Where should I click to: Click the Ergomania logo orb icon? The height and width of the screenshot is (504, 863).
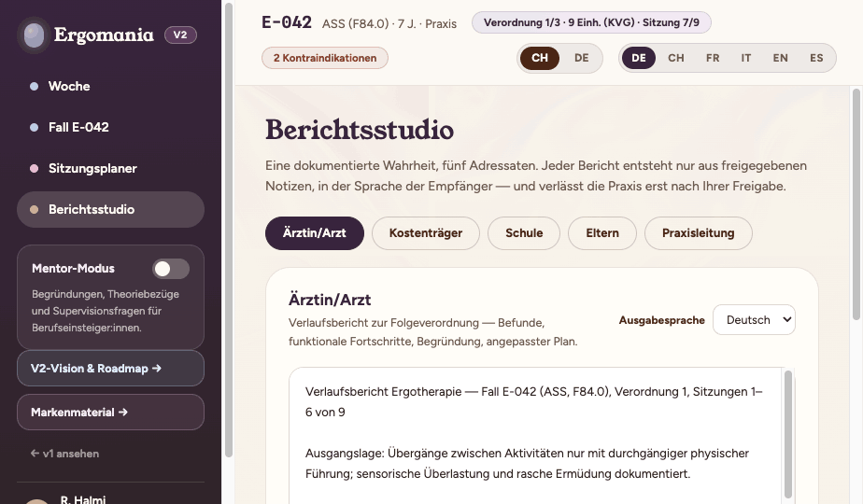click(x=35, y=35)
